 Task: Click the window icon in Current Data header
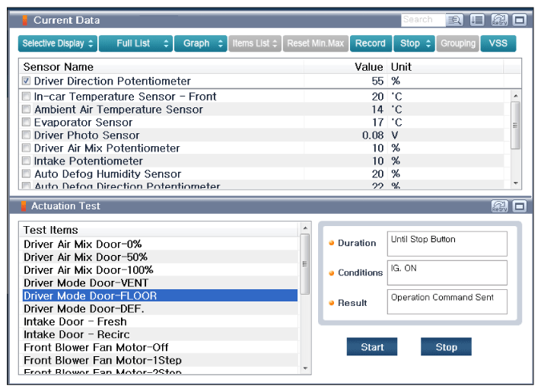click(x=520, y=20)
